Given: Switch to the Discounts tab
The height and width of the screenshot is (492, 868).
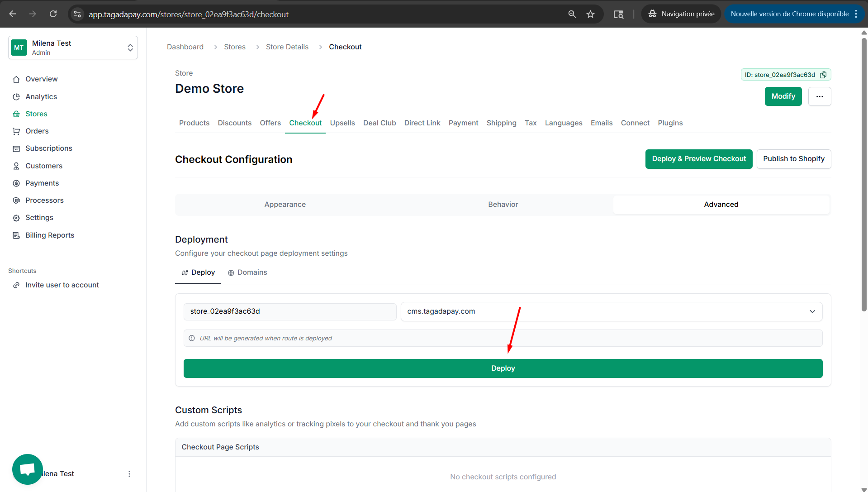Looking at the screenshot, I should (234, 123).
